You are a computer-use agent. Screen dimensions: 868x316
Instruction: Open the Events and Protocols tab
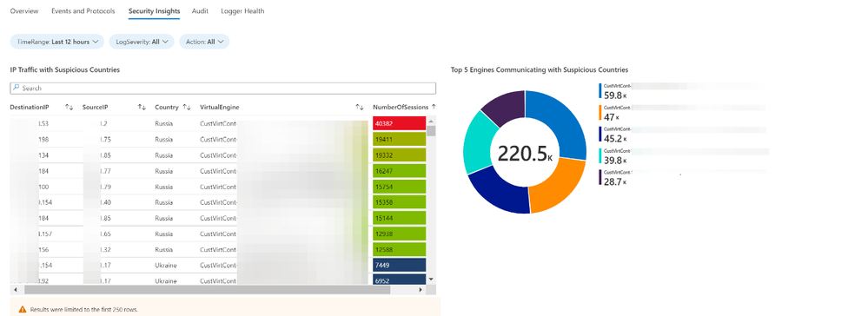pyautogui.click(x=83, y=11)
